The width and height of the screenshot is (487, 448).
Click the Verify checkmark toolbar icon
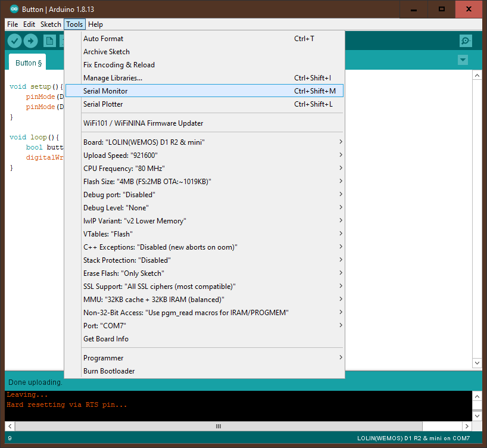coord(14,41)
